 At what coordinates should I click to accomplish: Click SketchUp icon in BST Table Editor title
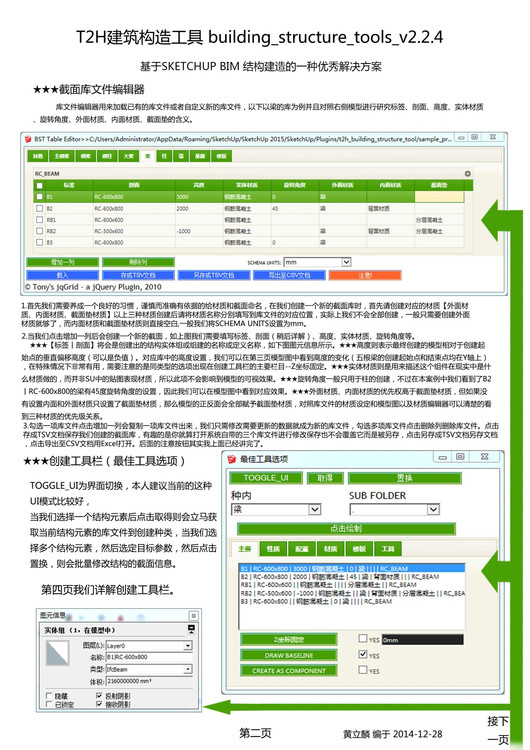tap(28, 139)
